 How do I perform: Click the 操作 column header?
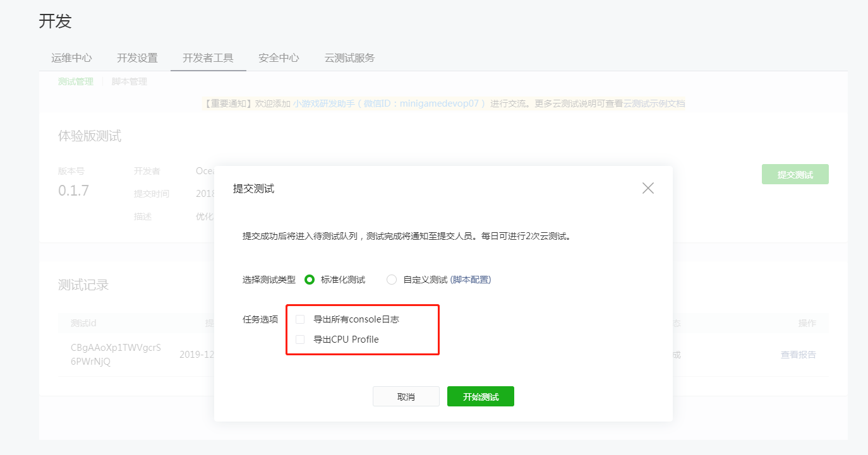coord(807,323)
